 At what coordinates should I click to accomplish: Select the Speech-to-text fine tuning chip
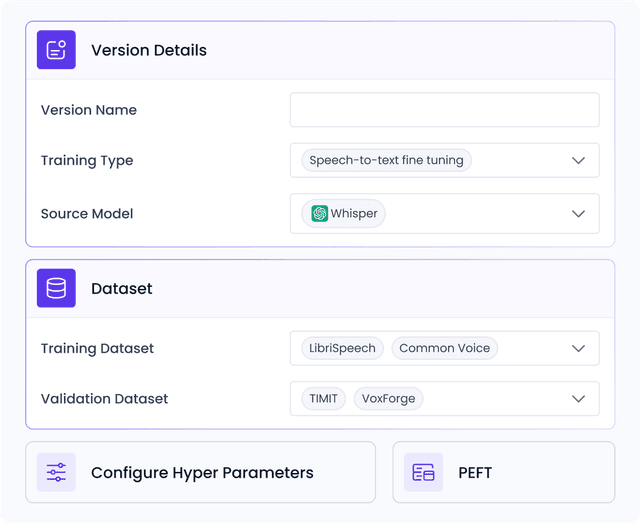point(386,160)
